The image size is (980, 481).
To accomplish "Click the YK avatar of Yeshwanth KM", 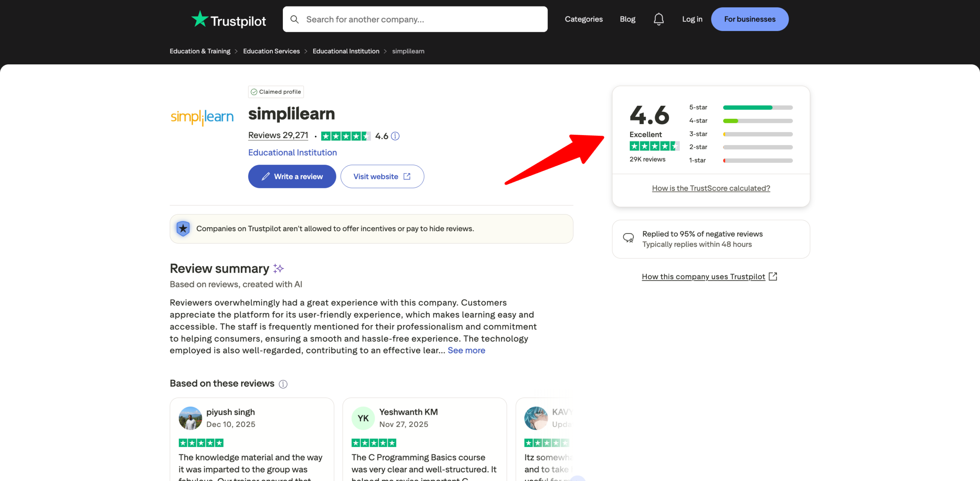I will (363, 418).
